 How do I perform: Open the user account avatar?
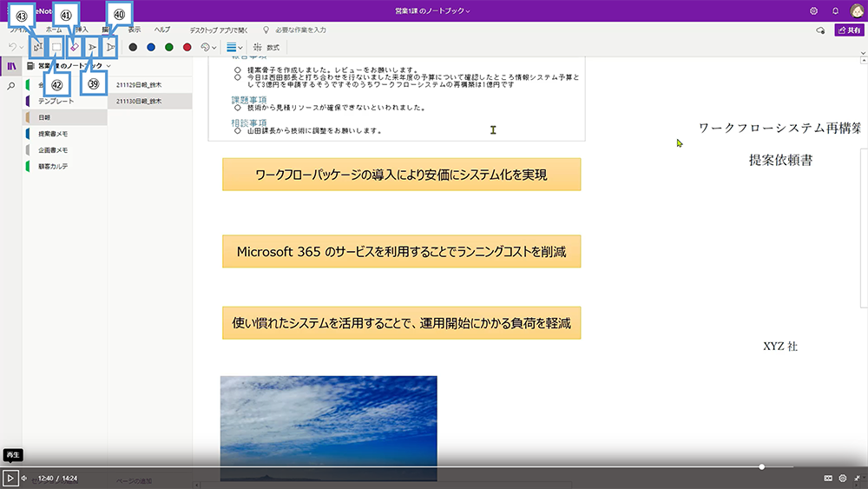coord(857,11)
